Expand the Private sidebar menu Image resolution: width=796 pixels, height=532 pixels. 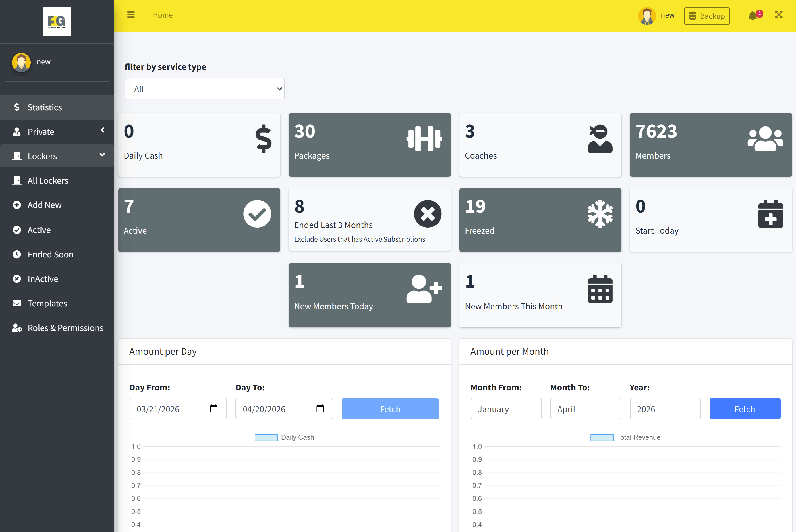coord(57,132)
